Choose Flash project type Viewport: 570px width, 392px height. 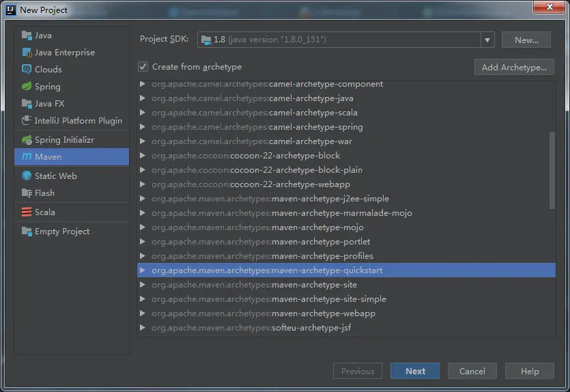[x=72, y=193]
